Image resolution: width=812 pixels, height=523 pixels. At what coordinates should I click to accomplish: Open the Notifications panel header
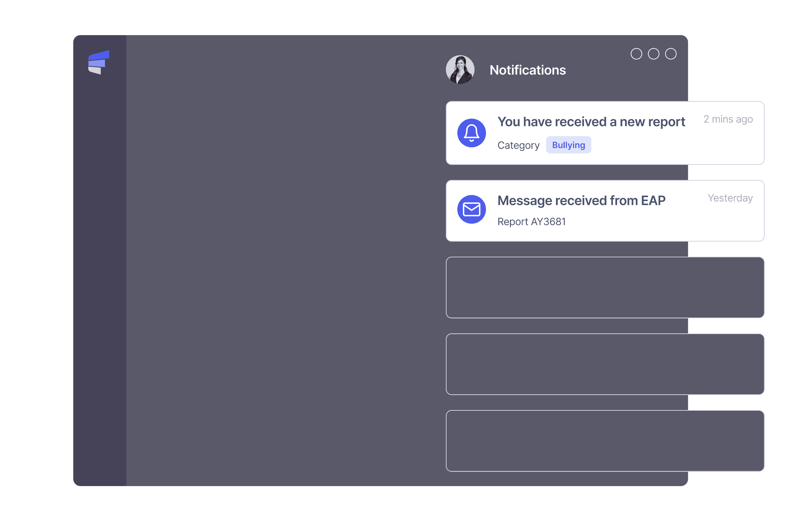tap(528, 70)
